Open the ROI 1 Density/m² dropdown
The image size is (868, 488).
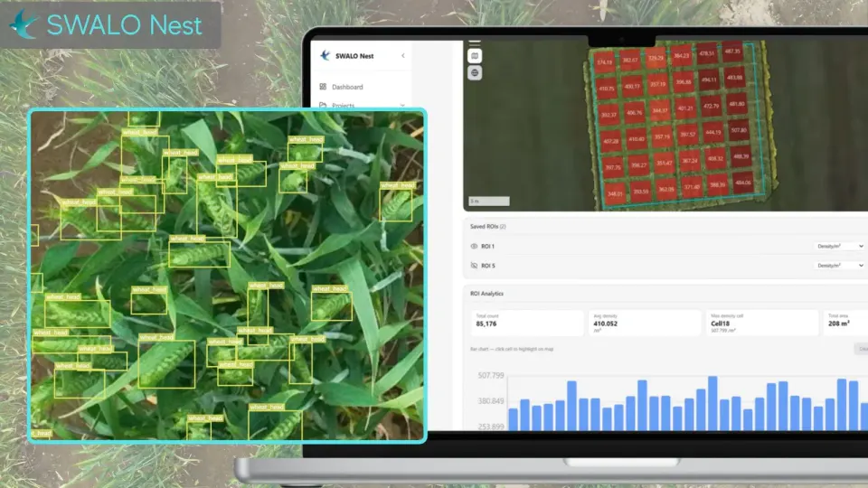coord(840,246)
